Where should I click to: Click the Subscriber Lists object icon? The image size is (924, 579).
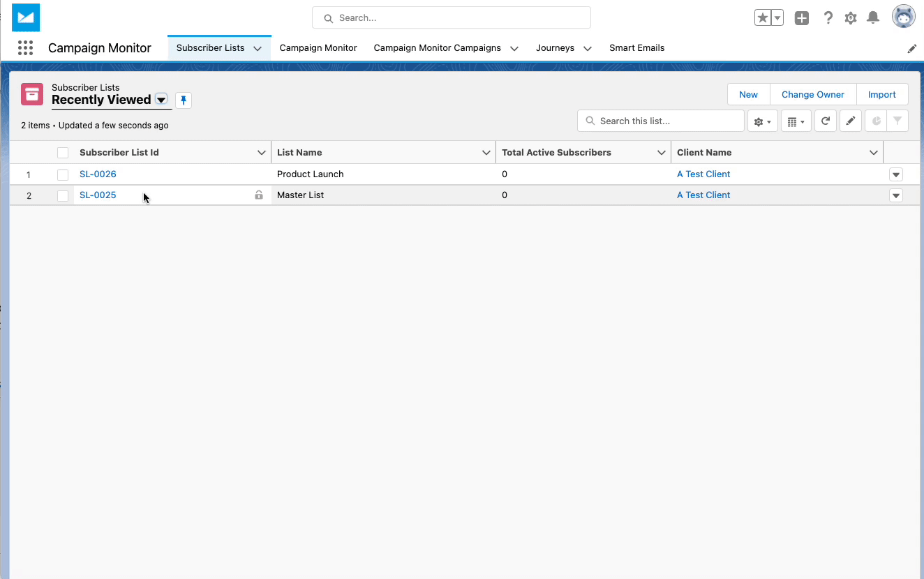click(32, 94)
